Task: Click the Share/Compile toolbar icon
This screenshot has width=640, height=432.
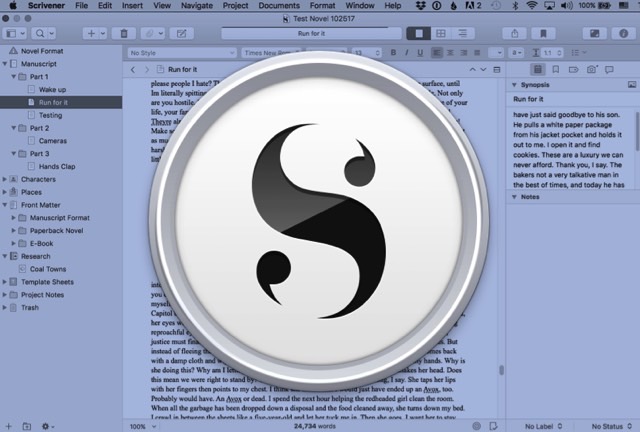Action: [515, 33]
